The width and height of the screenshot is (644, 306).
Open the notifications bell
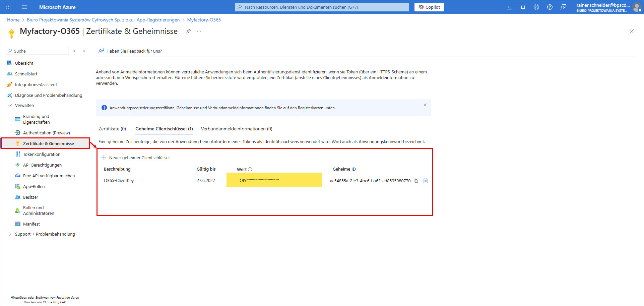click(523, 7)
